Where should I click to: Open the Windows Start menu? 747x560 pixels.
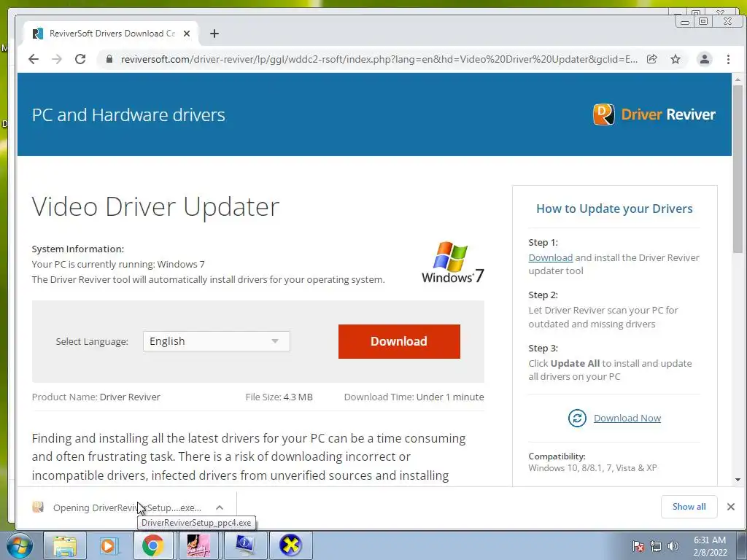tap(19, 545)
